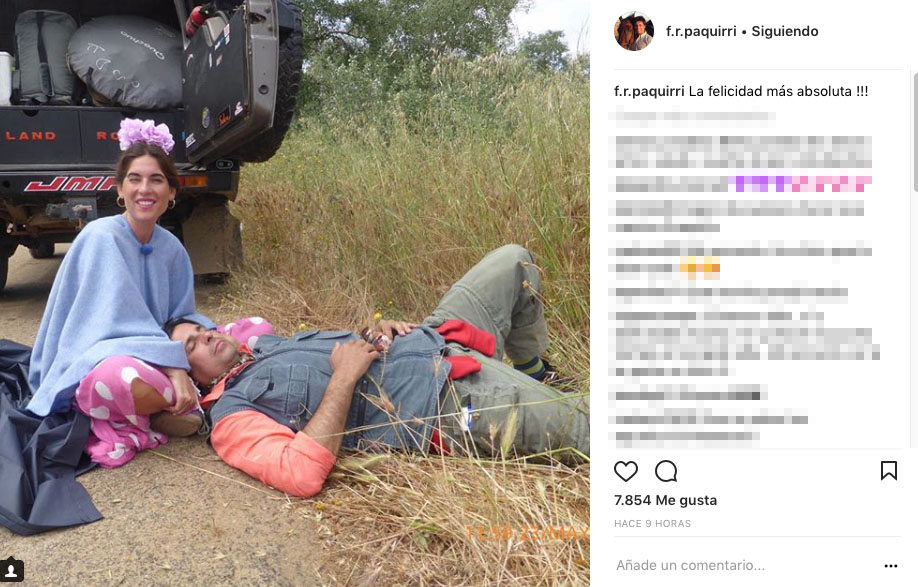This screenshot has width=918, height=587.
Task: Click the main couple photo
Action: [295, 293]
